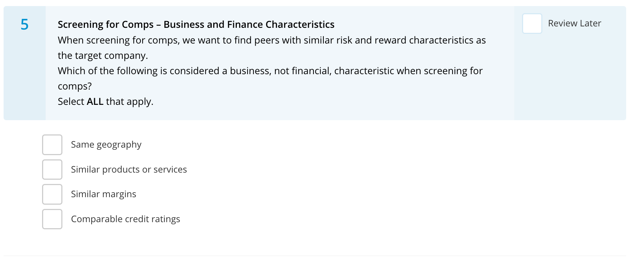
Task: Mark question 5 for Review Later
Action: pos(532,24)
